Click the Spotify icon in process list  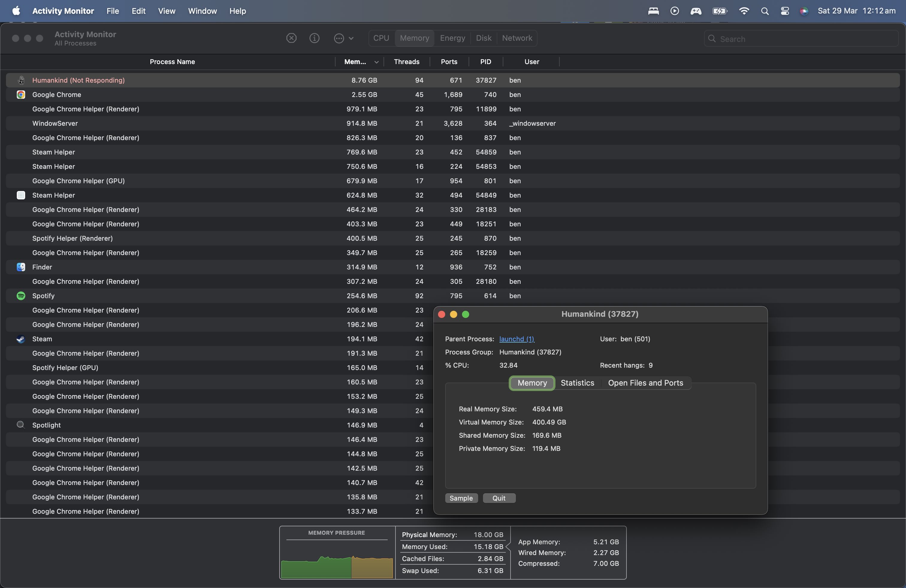click(21, 296)
